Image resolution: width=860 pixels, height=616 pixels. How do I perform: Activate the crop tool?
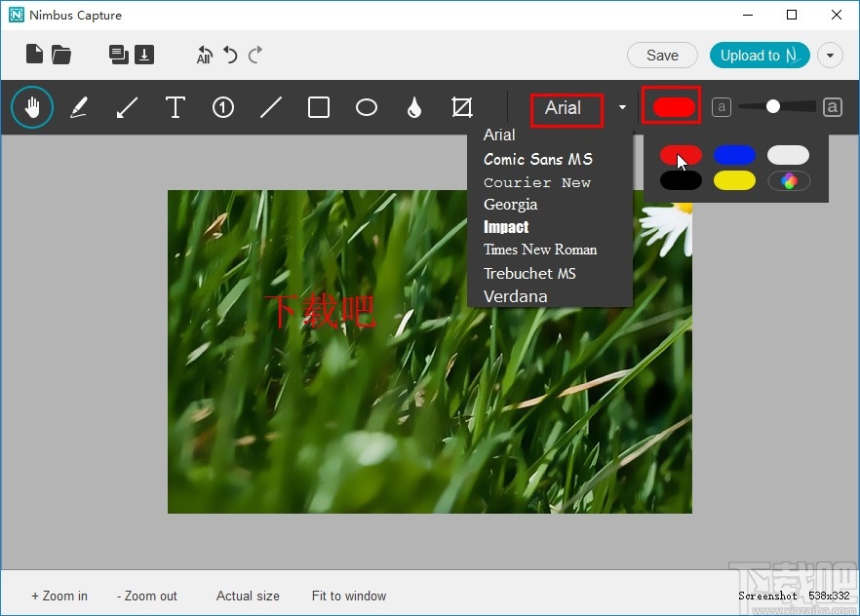[462, 108]
